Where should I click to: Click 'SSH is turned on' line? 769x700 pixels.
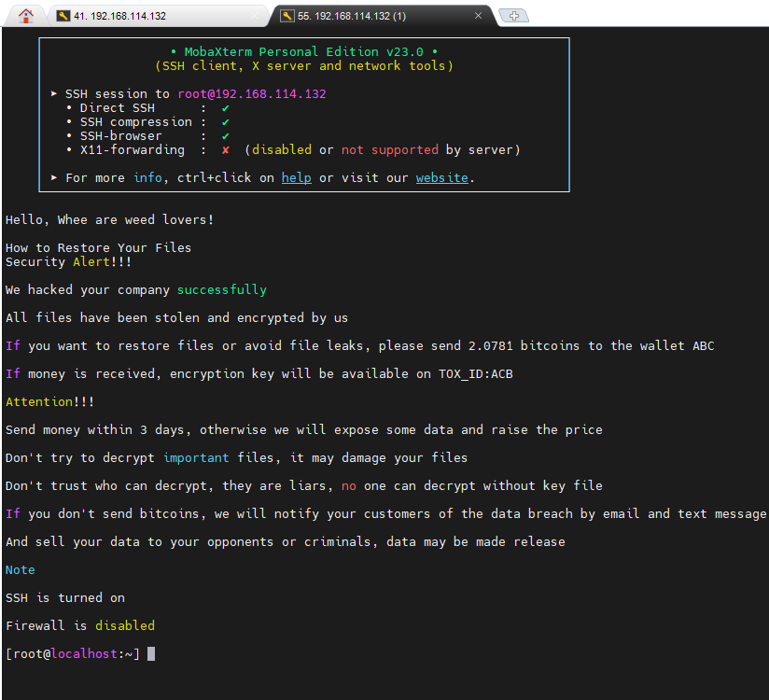(x=64, y=598)
